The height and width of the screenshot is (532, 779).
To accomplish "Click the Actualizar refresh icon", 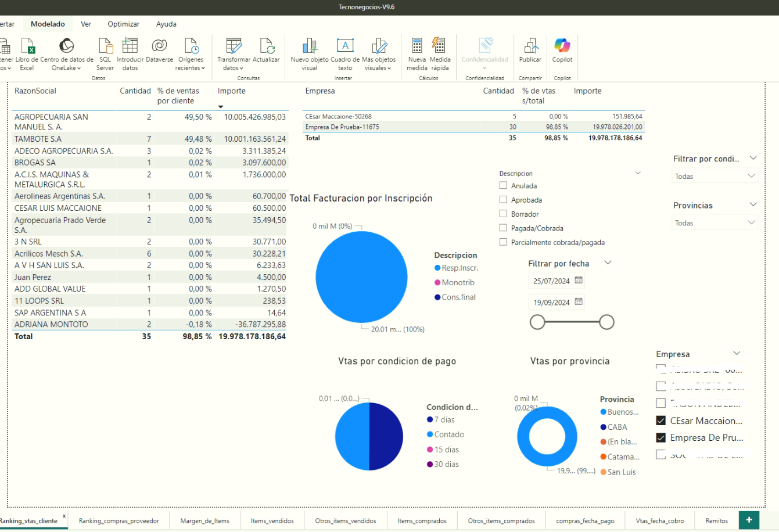I will pos(267,46).
